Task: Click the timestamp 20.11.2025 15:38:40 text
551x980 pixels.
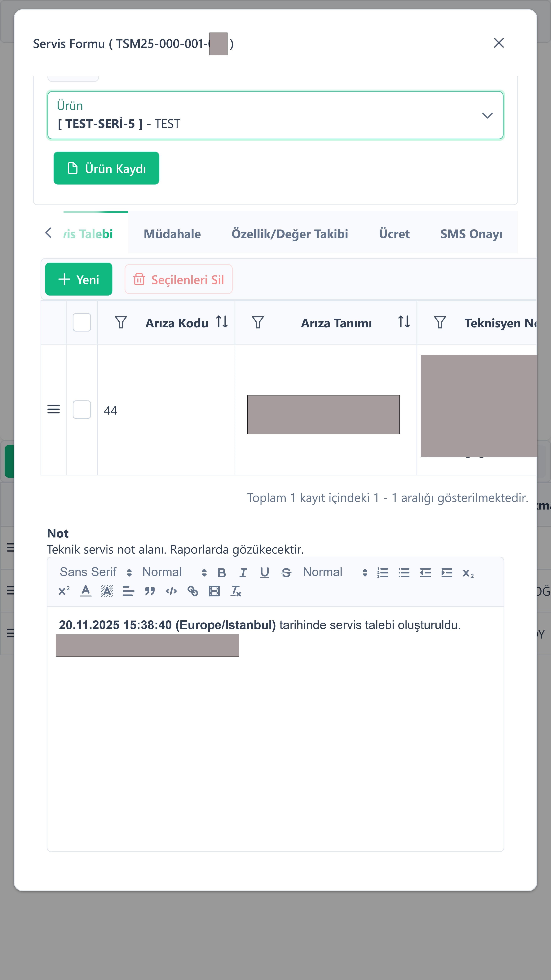Action: [x=115, y=625]
